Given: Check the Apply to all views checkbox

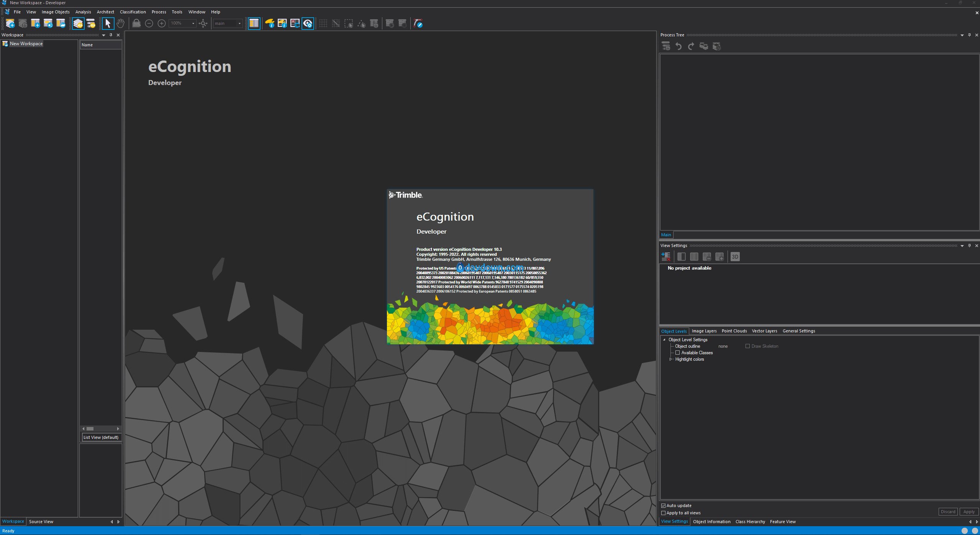Looking at the screenshot, I should pos(664,513).
